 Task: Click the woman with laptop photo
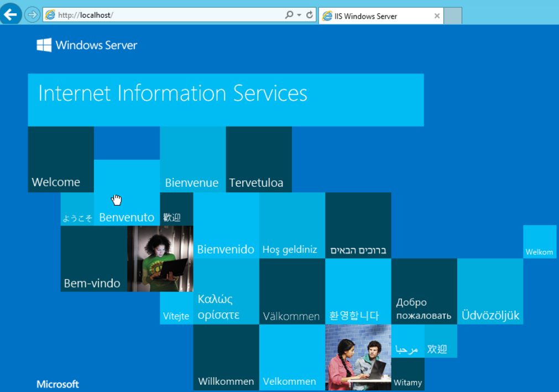160,259
